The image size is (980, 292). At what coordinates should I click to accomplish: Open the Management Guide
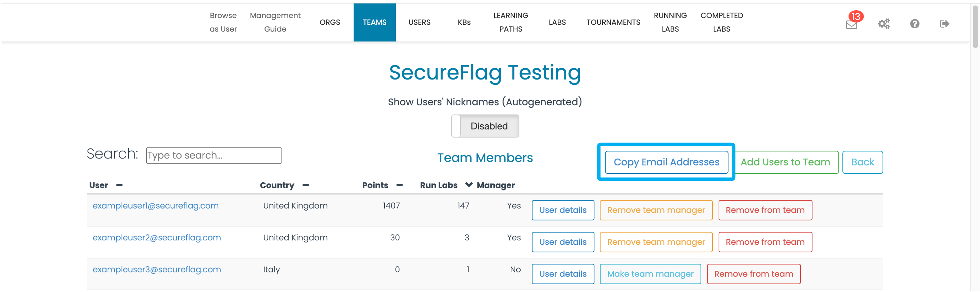[x=275, y=22]
